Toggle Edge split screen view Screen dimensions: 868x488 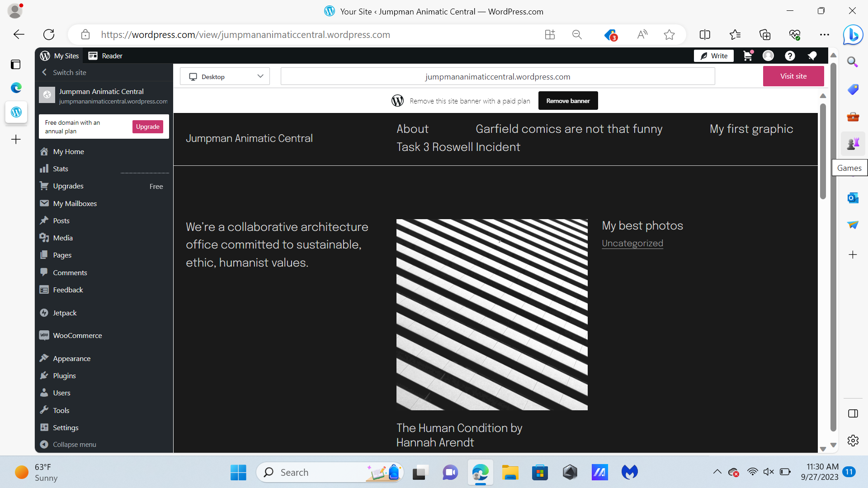point(705,35)
